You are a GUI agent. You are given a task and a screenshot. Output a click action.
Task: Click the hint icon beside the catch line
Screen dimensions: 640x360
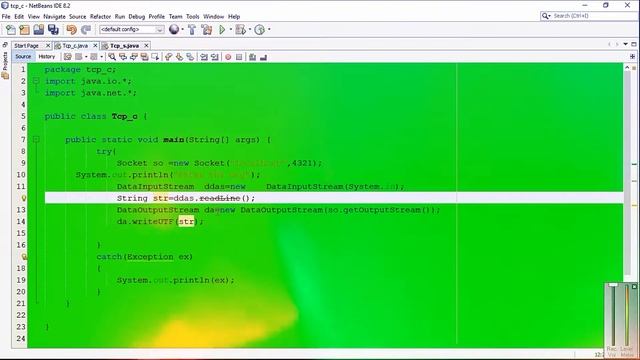pos(24,257)
